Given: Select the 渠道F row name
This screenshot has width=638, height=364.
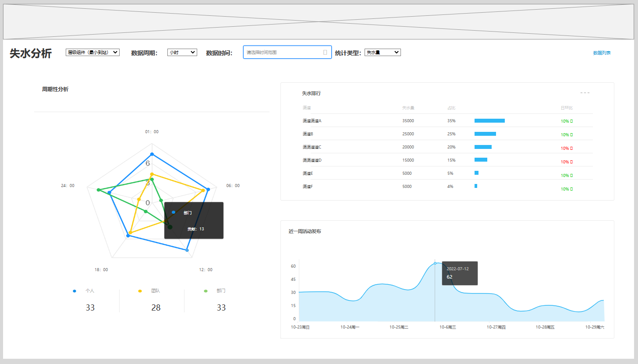Looking at the screenshot, I should (308, 187).
